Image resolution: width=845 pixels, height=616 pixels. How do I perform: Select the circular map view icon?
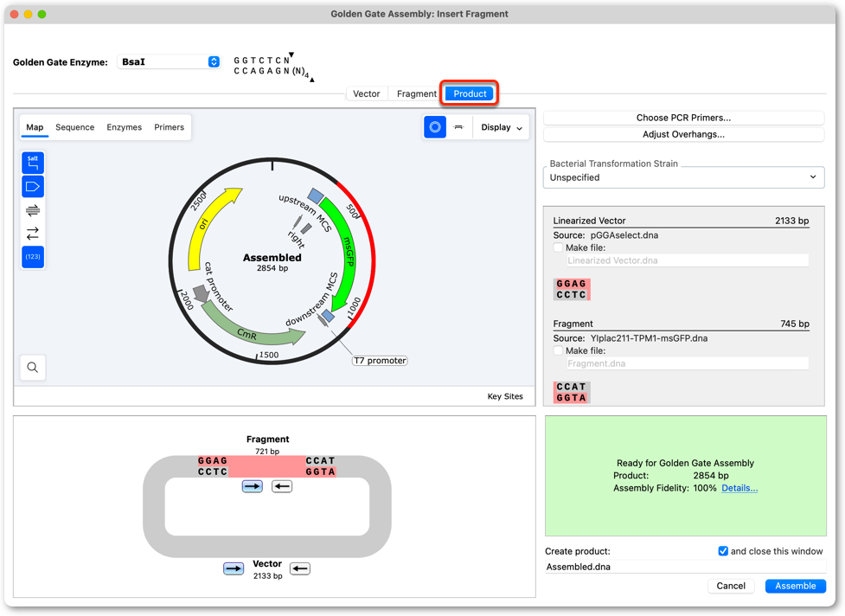click(435, 127)
